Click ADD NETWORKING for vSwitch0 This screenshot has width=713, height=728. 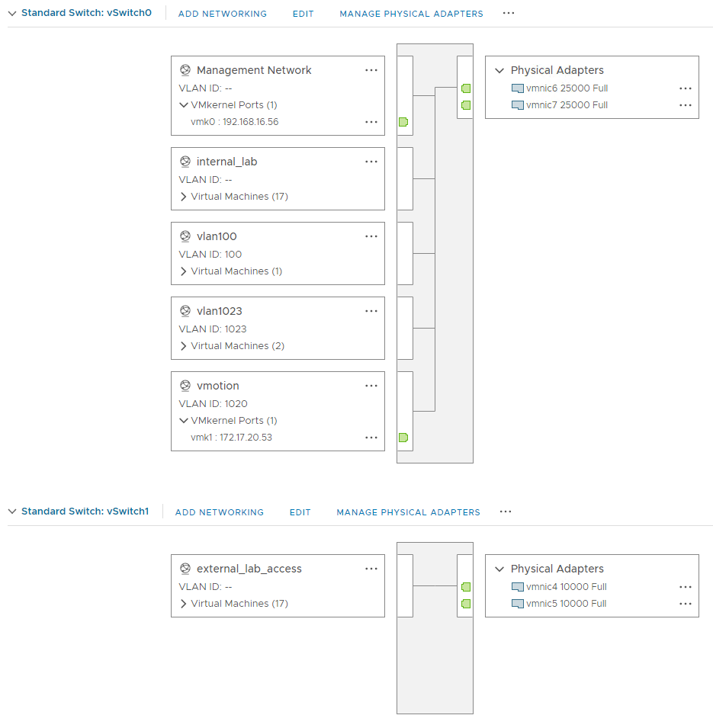pyautogui.click(x=222, y=13)
